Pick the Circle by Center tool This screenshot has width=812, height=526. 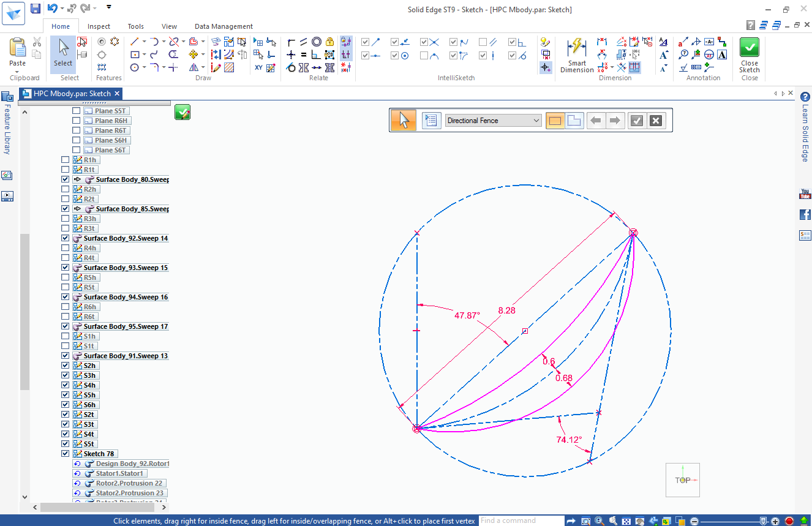pyautogui.click(x=136, y=67)
